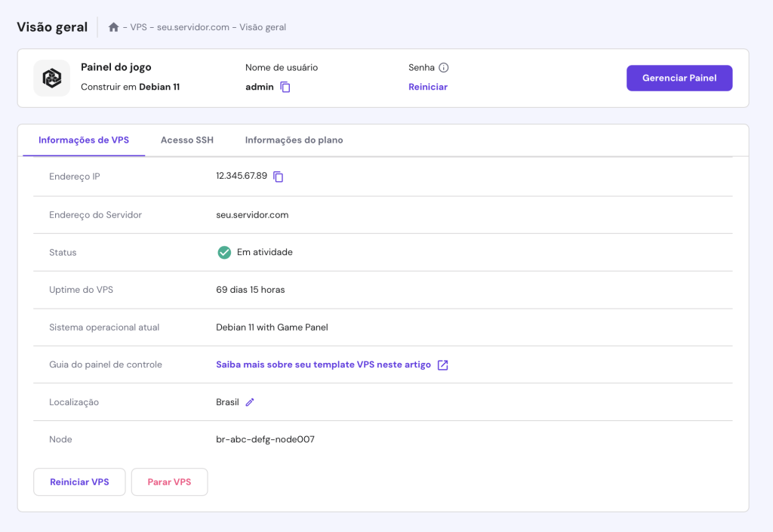Viewport: 773px width, 532px height.
Task: Open the Informações do plano tab
Action: pyautogui.click(x=294, y=140)
